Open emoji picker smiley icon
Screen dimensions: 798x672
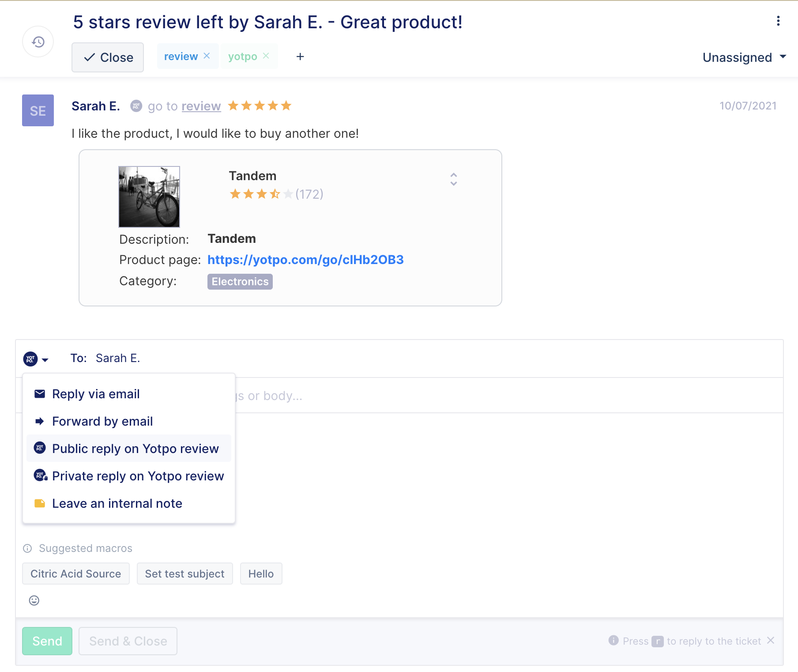pyautogui.click(x=34, y=600)
